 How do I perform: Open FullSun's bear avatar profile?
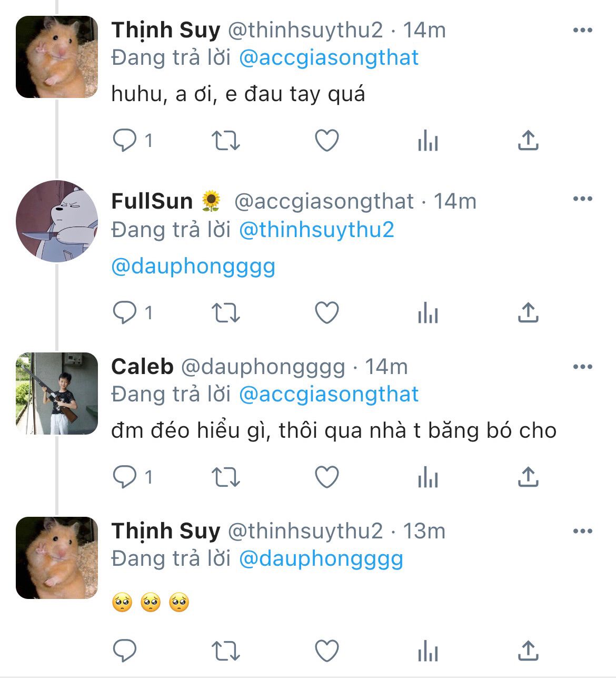pyautogui.click(x=57, y=221)
